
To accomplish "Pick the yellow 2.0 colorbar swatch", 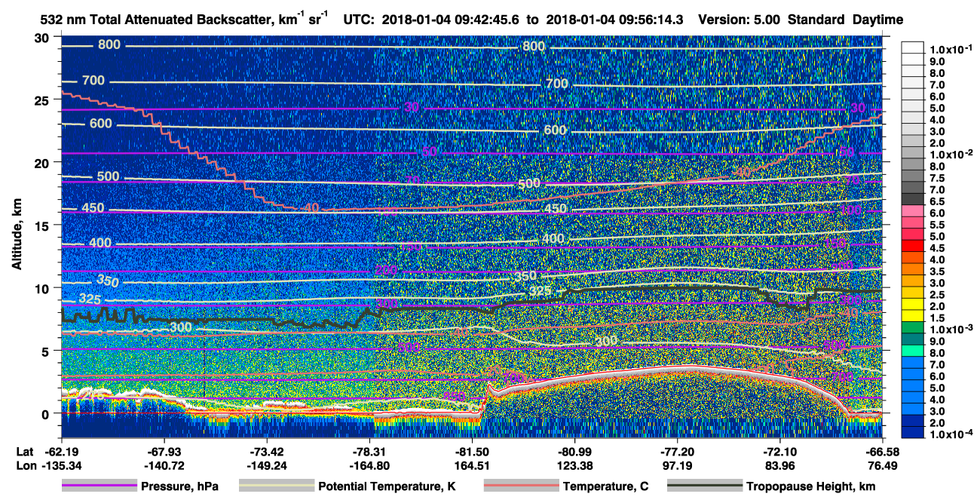I will (x=913, y=307).
